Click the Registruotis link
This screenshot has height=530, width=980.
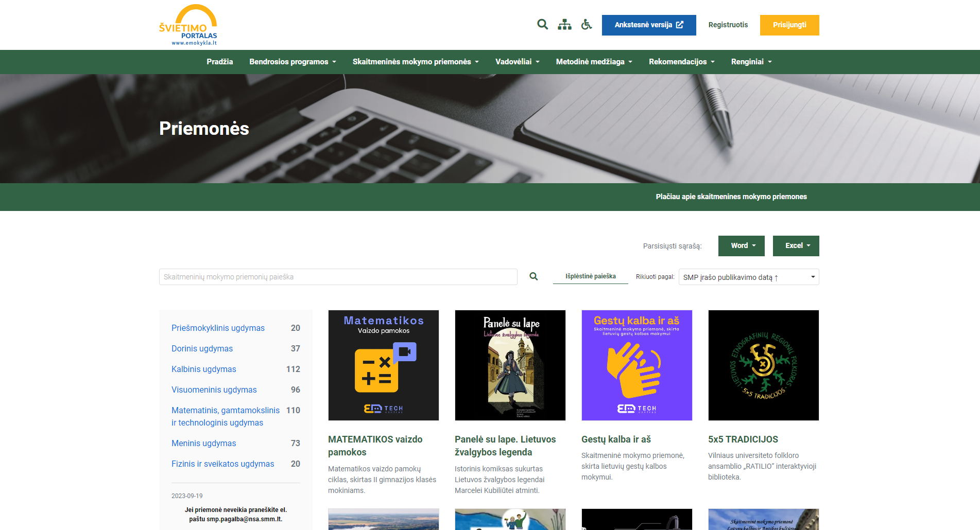pyautogui.click(x=728, y=25)
